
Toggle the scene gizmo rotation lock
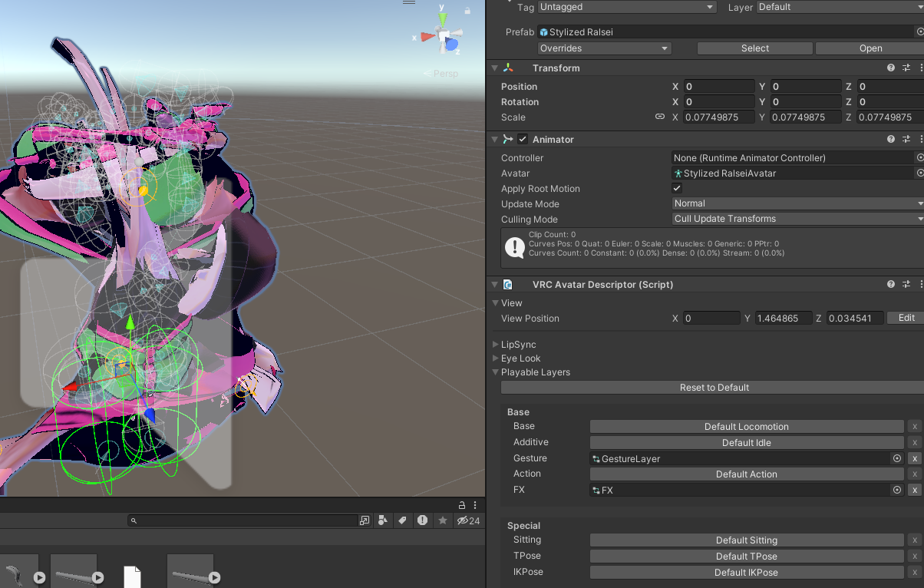467,10
